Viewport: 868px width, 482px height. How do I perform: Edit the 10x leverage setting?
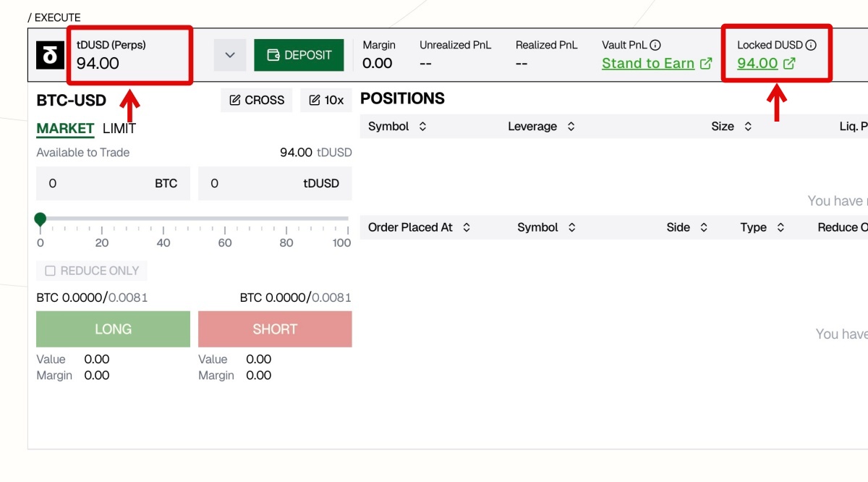click(x=326, y=101)
